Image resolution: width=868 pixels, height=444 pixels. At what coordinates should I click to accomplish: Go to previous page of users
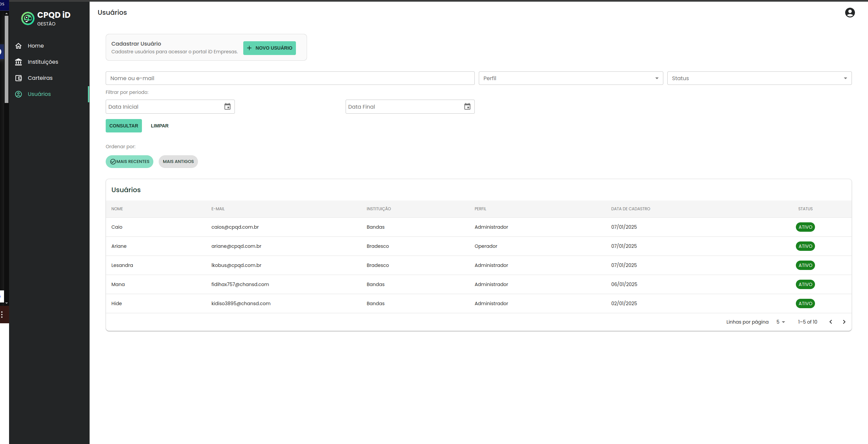coord(831,322)
